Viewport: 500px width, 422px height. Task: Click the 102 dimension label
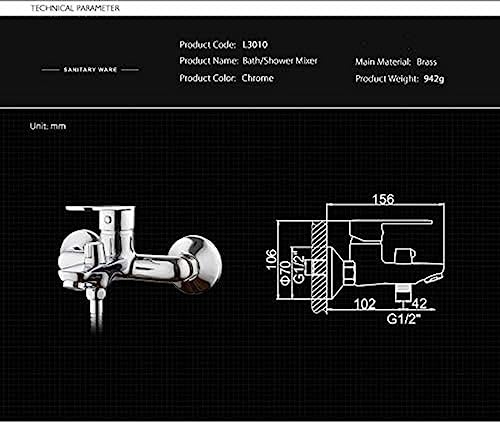[365, 304]
